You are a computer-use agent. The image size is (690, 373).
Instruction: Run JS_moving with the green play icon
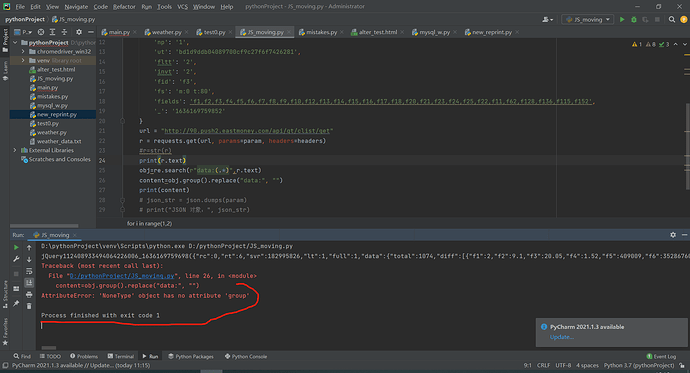click(x=622, y=19)
